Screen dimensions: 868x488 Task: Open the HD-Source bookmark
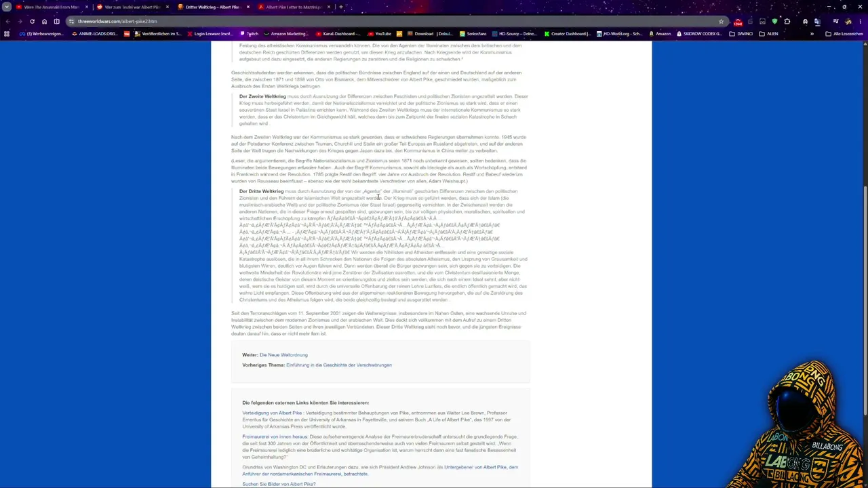pyautogui.click(x=514, y=34)
